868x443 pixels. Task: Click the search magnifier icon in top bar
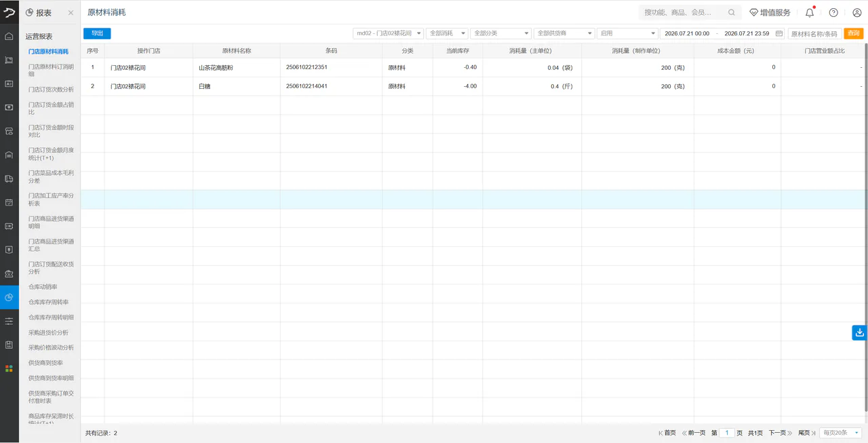[732, 12]
